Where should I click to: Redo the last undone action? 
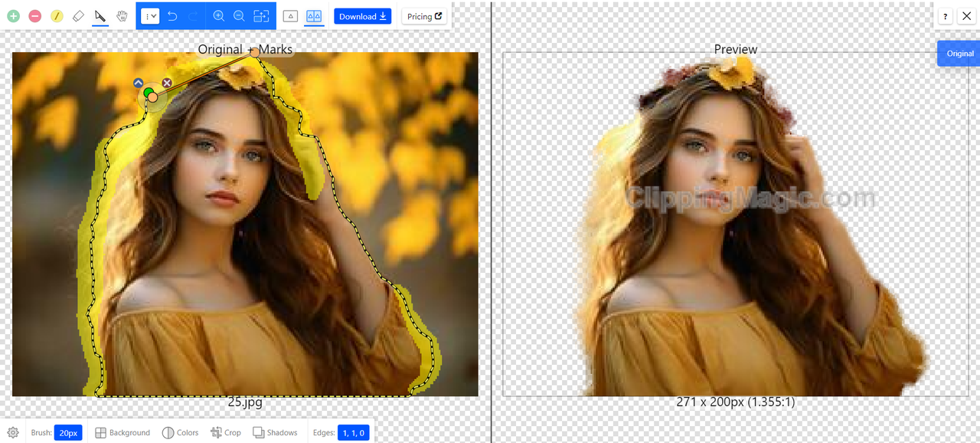click(x=193, y=16)
